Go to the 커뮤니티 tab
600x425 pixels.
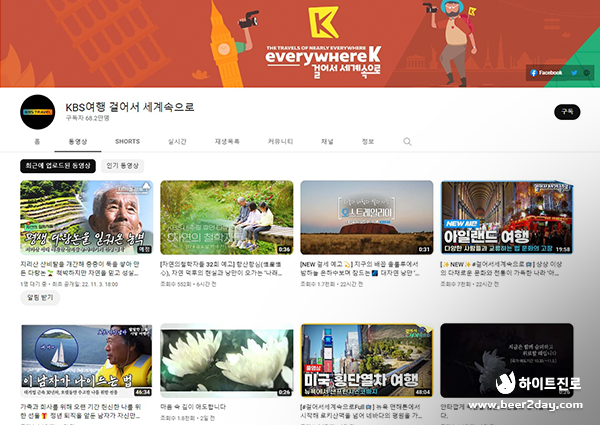click(x=280, y=142)
